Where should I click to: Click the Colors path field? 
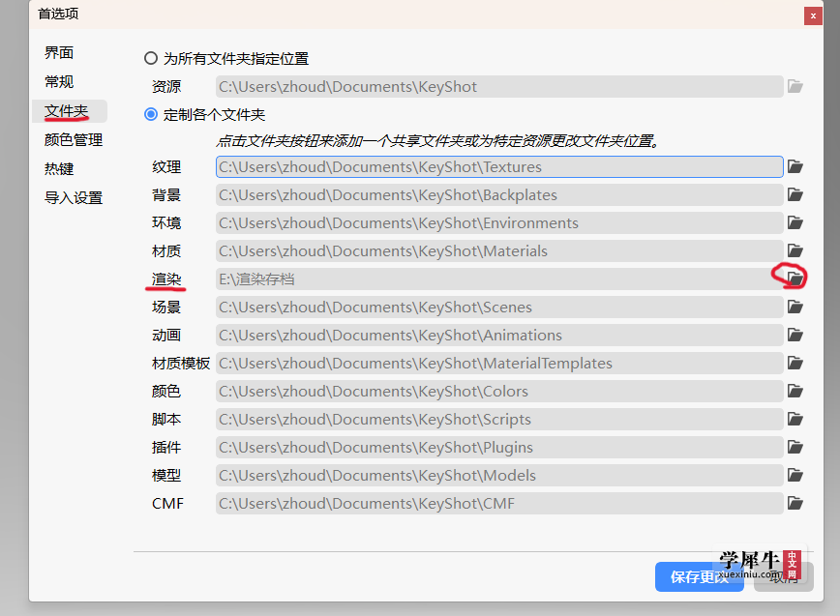tap(499, 391)
